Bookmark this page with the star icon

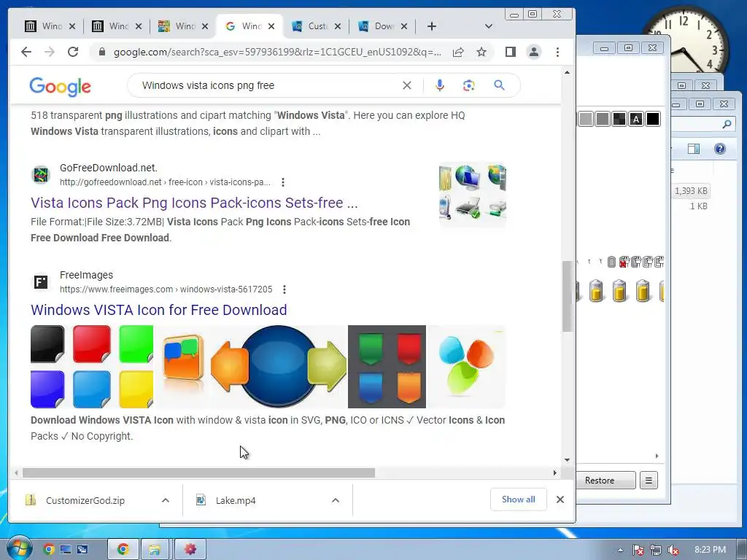click(481, 52)
